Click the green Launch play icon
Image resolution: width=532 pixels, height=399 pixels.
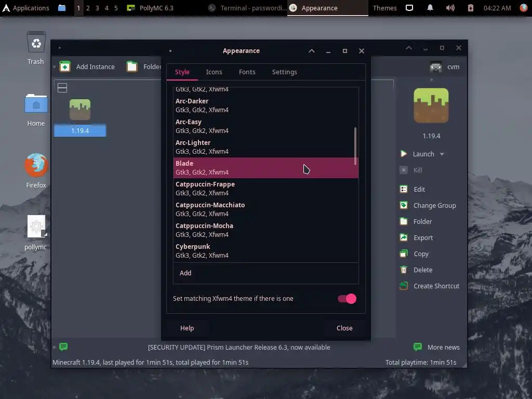pos(403,154)
